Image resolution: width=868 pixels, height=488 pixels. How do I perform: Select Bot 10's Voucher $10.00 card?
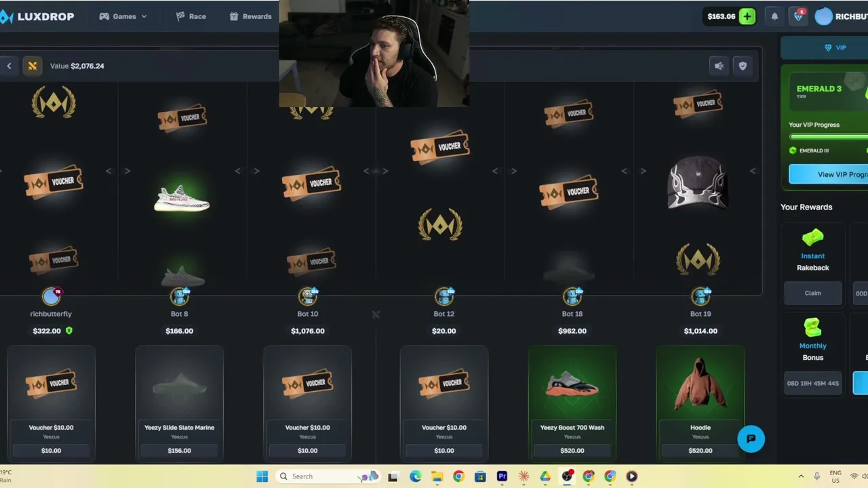(x=307, y=405)
